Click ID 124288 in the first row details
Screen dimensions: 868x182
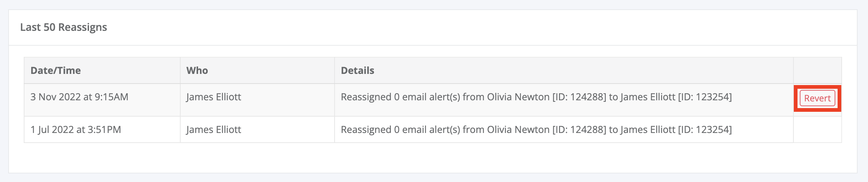pos(579,97)
